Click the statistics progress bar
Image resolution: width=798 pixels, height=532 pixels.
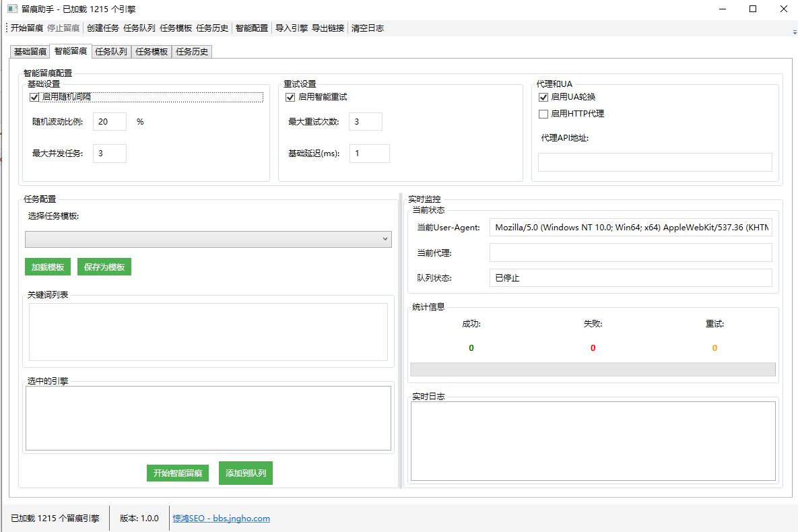593,370
